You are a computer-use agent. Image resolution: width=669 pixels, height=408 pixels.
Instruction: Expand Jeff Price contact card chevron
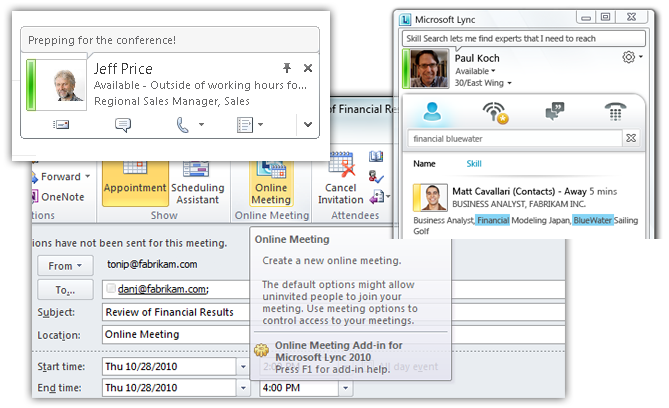(x=308, y=125)
